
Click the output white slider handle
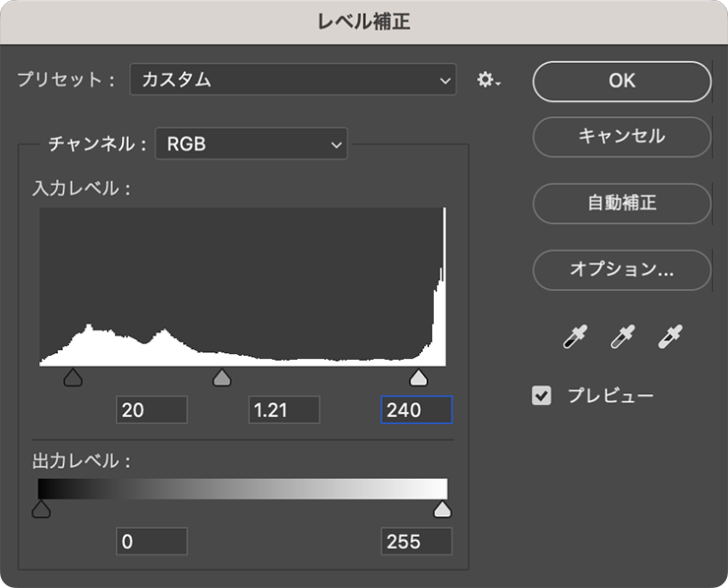[443, 508]
